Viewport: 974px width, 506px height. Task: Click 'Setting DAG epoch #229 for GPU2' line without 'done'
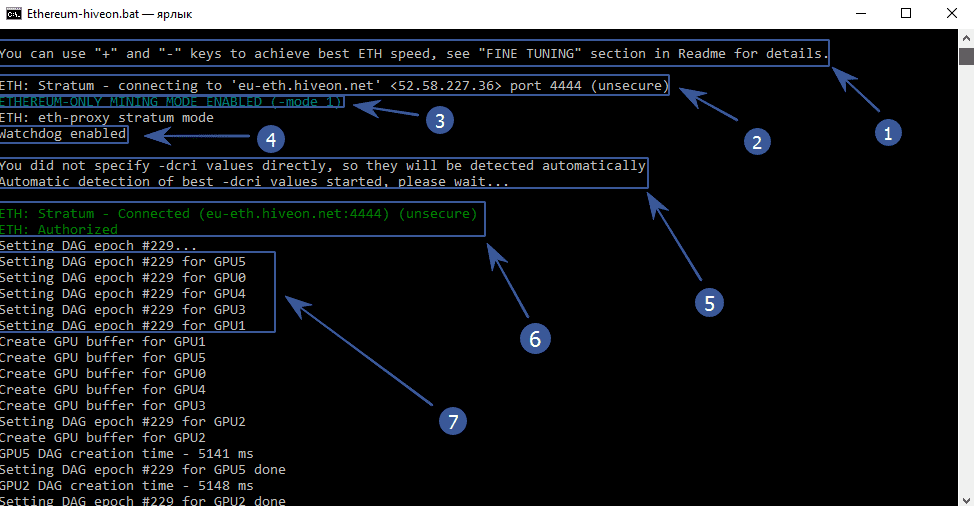click(123, 422)
